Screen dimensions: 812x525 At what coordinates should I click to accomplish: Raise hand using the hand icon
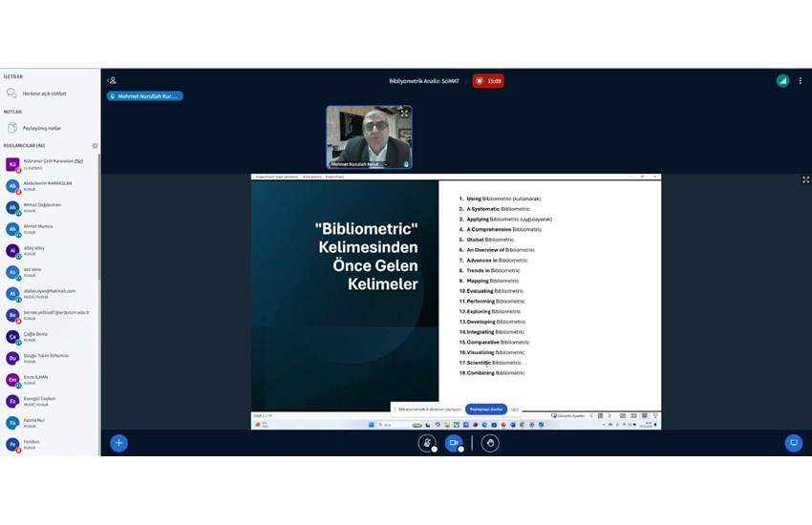[490, 443]
